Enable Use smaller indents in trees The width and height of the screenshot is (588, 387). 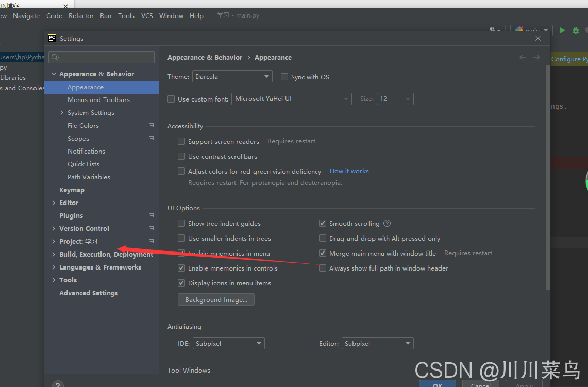pos(181,238)
